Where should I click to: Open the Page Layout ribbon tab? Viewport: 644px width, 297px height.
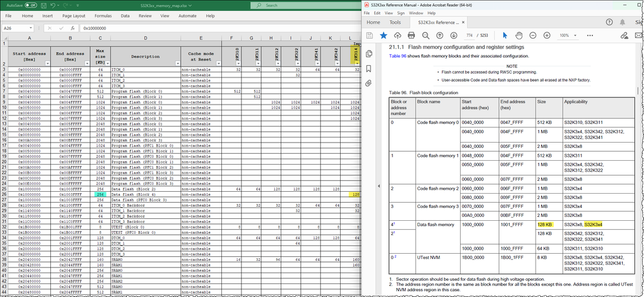coord(74,16)
